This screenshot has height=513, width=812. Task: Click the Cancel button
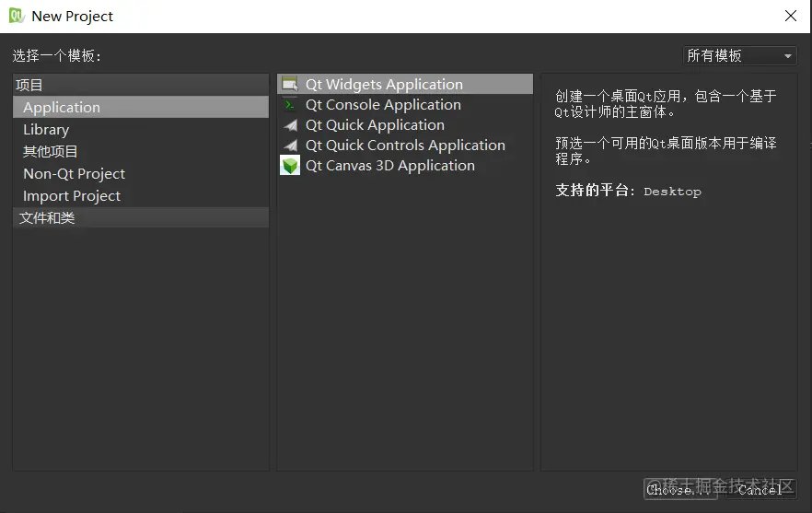tap(760, 489)
